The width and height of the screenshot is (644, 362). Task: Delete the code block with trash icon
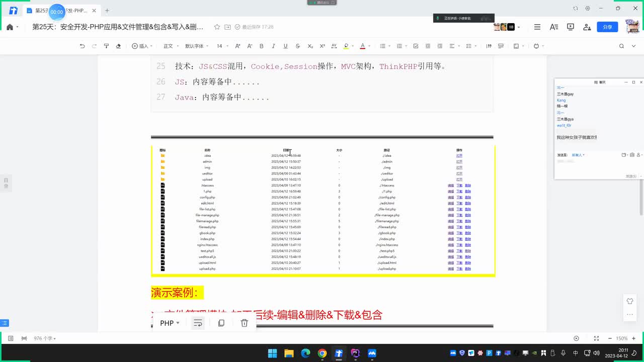(245, 323)
